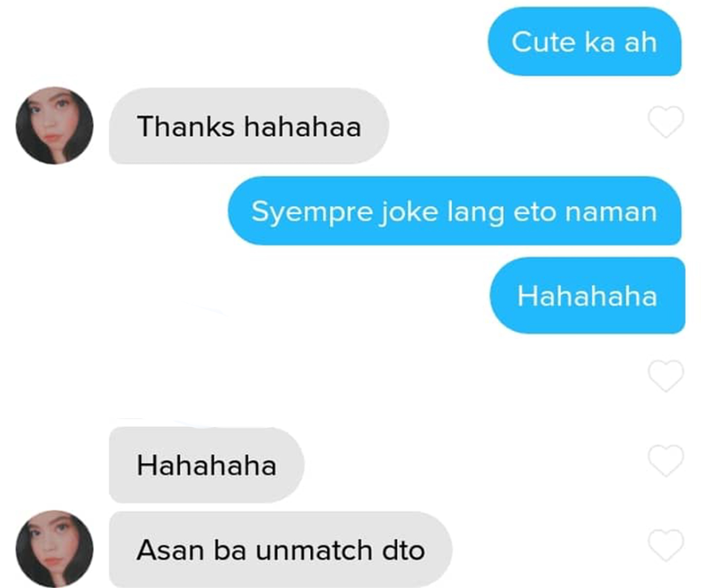Viewport: 701px width, 588px height.
Task: Tap the heart below the blue Hahahaha bubble
Action: 665,376
